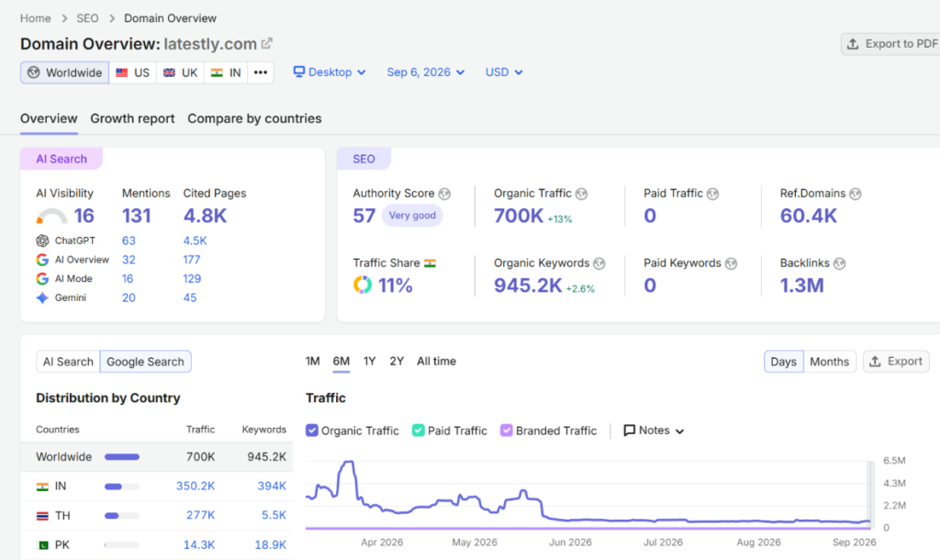Select the All time range tab

pos(436,361)
